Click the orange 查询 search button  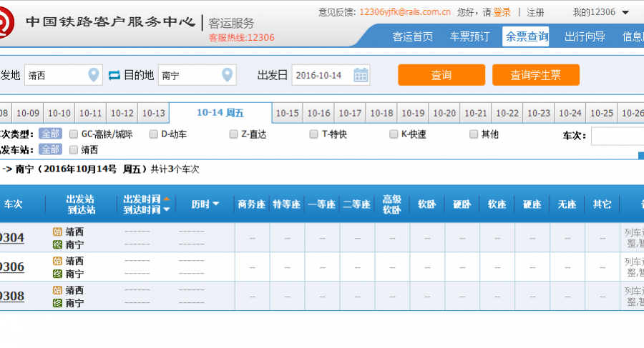pos(441,75)
